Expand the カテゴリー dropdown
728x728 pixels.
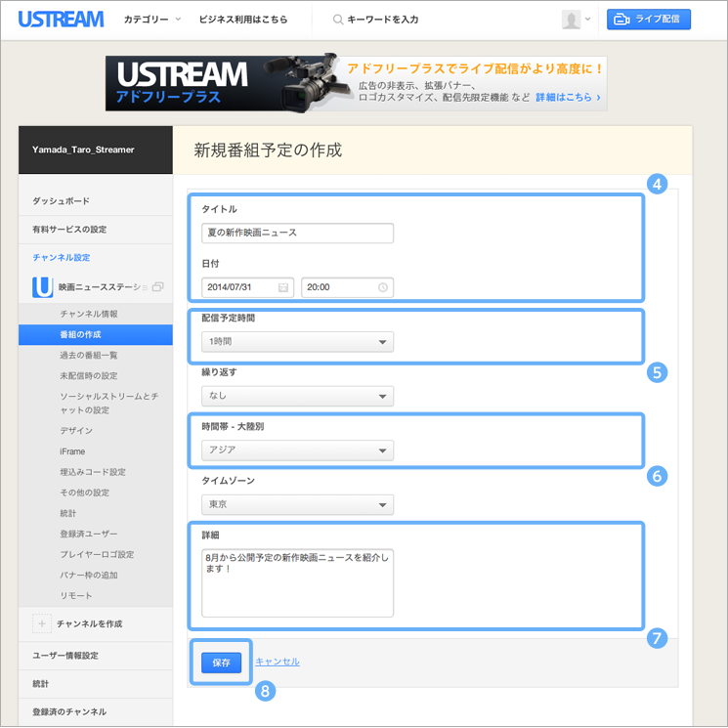pos(151,20)
